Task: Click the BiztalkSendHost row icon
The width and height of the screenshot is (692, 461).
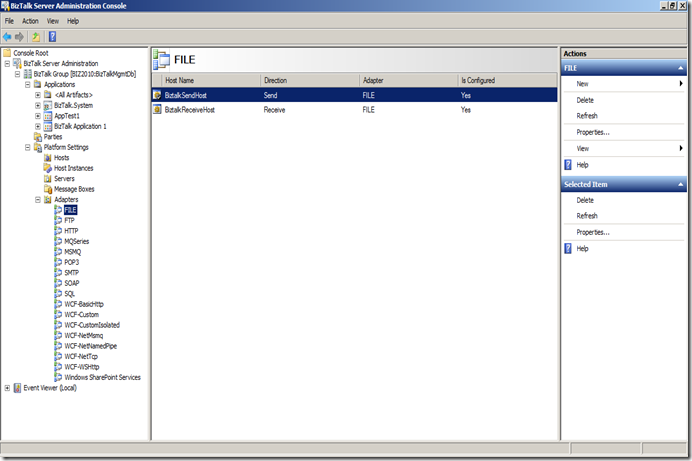Action: click(x=157, y=95)
